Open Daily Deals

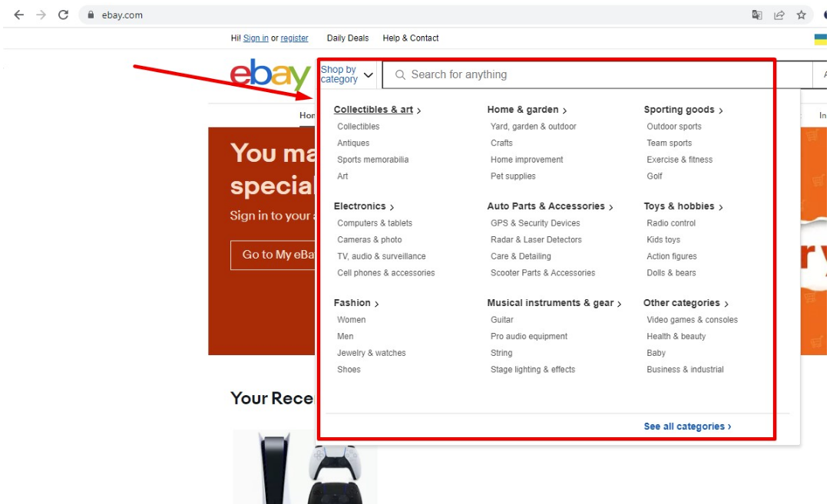pos(348,38)
